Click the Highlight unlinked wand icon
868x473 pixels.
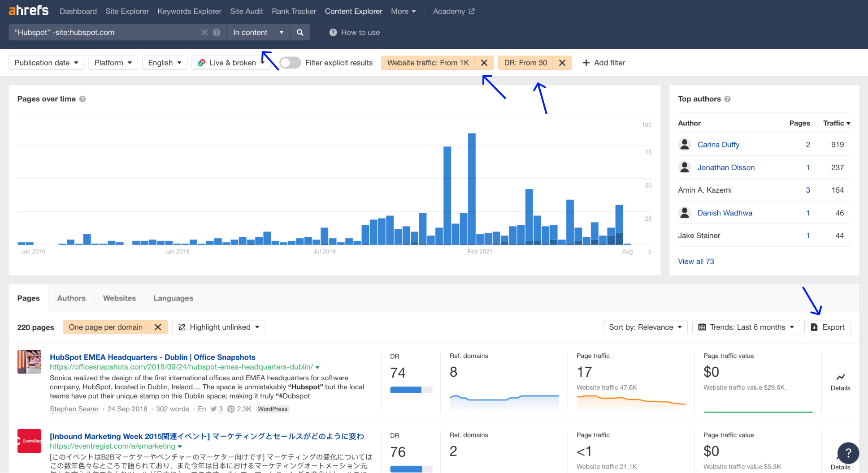(x=182, y=327)
